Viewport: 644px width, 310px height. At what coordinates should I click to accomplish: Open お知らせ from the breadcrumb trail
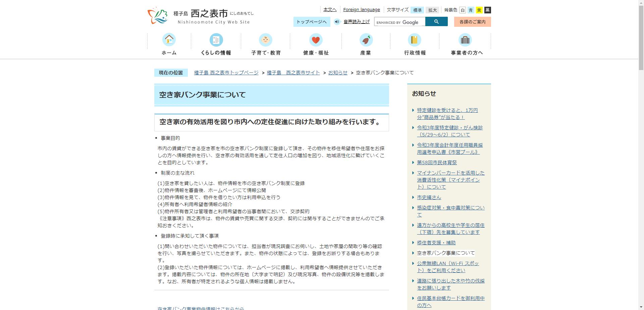337,72
